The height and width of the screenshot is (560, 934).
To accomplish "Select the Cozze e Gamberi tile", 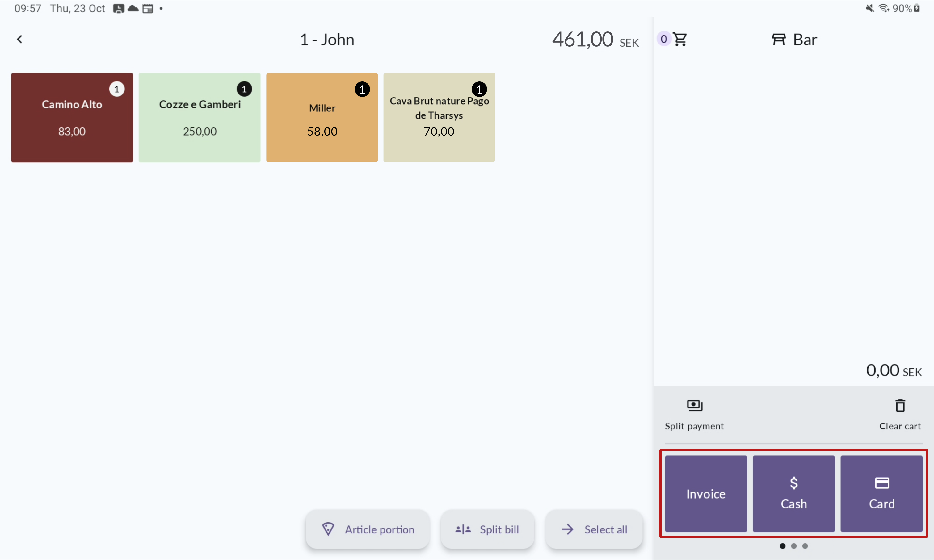I will point(199,117).
